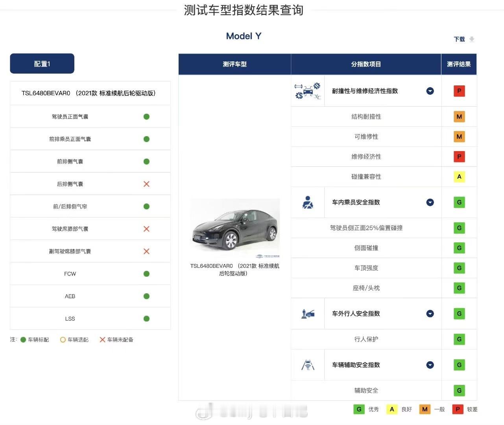The image size is (504, 425).
Task: Click the G rating for 车辆辅助安全指数
Action: (x=459, y=365)
